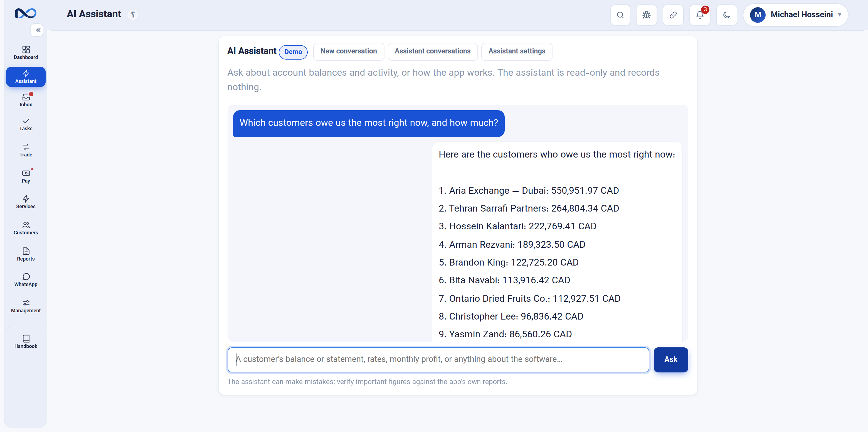The image size is (868, 432).
Task: Toggle dark mode moon icon
Action: [x=726, y=15]
